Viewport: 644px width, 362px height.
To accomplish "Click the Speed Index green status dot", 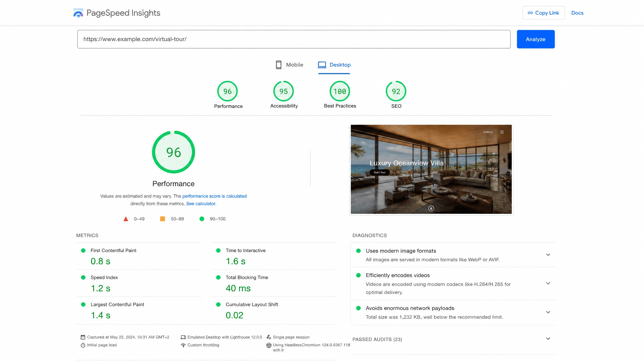I will [x=83, y=277].
